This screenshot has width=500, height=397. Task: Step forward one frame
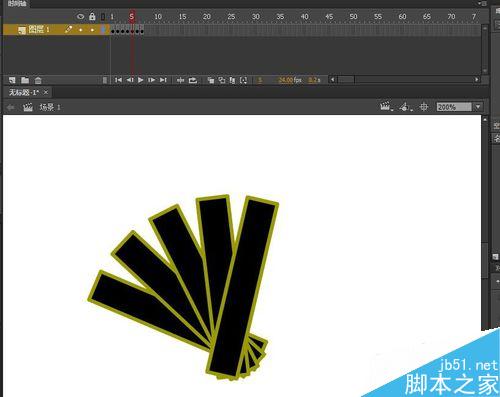151,80
